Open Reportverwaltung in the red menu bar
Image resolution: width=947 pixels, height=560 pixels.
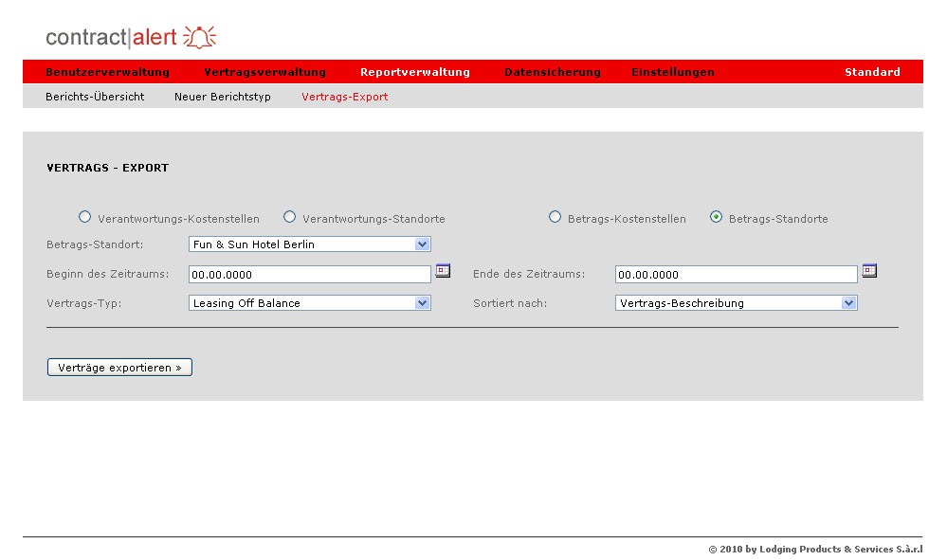point(415,72)
